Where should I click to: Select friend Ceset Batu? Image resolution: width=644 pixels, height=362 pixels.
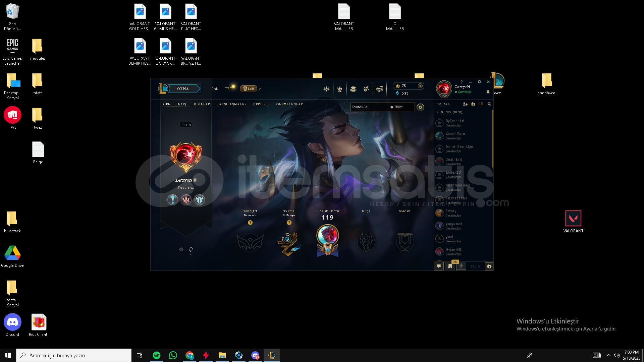[463, 136]
